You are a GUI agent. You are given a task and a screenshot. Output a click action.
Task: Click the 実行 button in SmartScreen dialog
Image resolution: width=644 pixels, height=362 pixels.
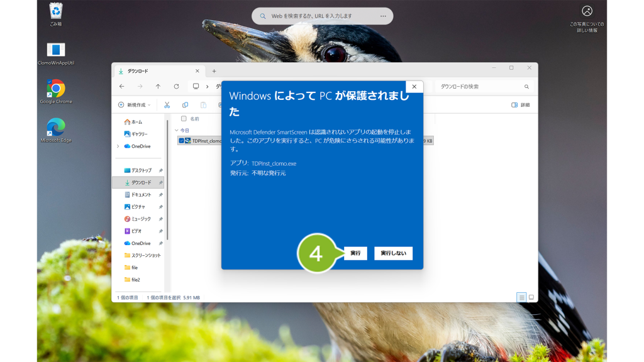click(x=355, y=253)
